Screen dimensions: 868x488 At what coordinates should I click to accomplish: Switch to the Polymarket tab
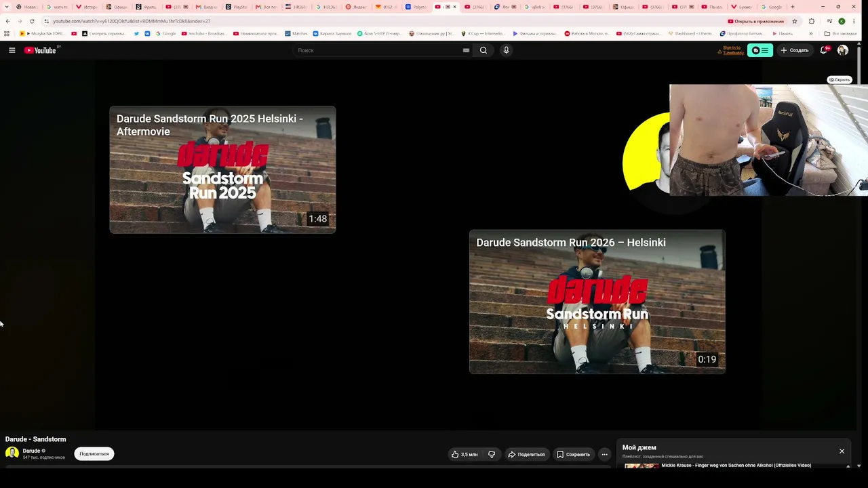417,7
